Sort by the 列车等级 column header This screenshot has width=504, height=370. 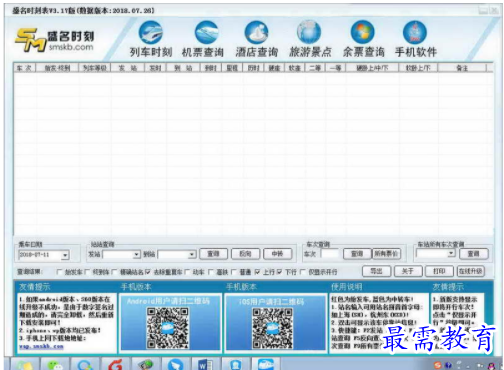coord(95,68)
